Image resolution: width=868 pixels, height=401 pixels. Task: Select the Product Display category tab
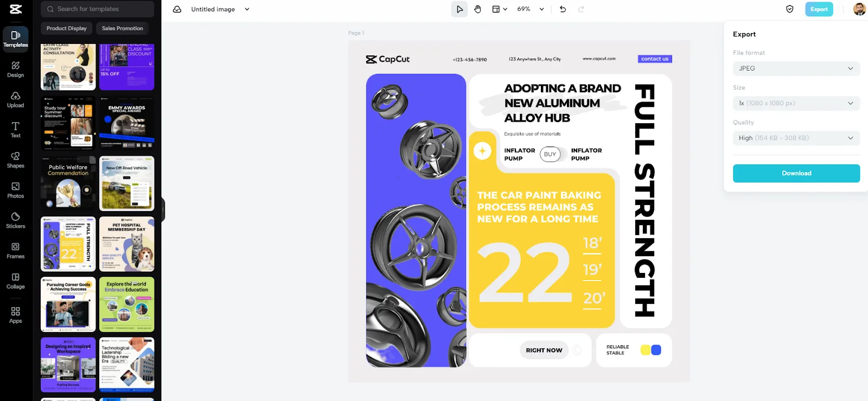[67, 28]
